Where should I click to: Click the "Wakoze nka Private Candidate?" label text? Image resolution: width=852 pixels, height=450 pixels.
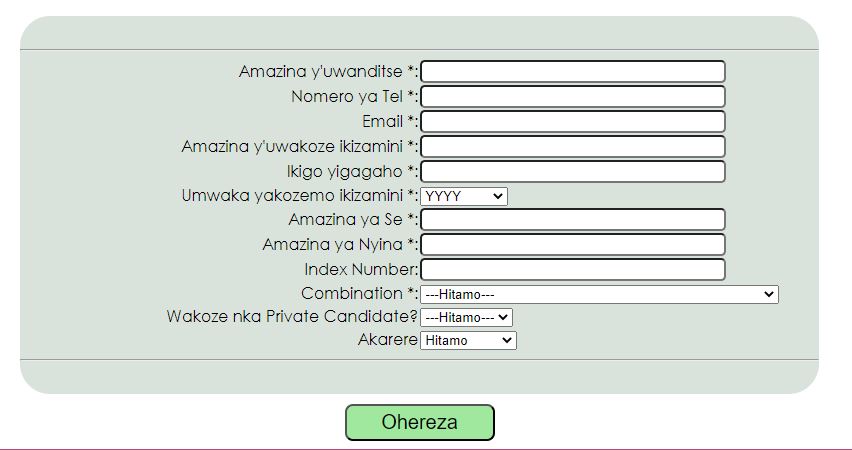(292, 317)
